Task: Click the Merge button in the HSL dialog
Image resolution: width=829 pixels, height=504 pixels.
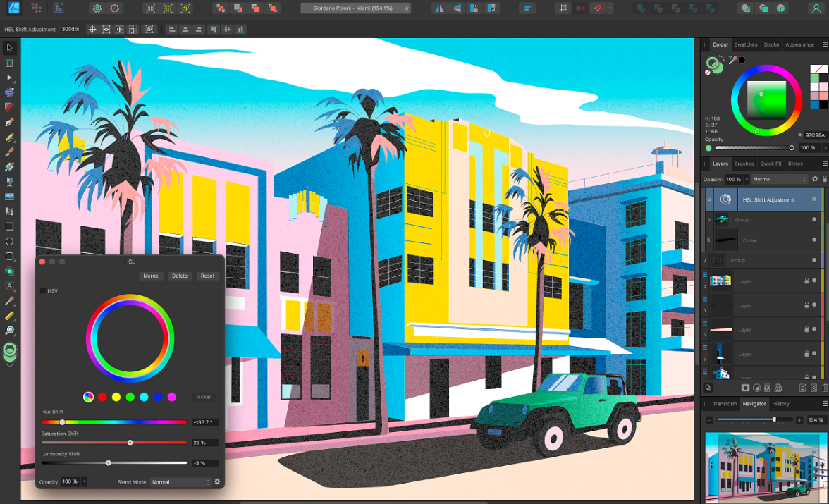Action: 151,276
